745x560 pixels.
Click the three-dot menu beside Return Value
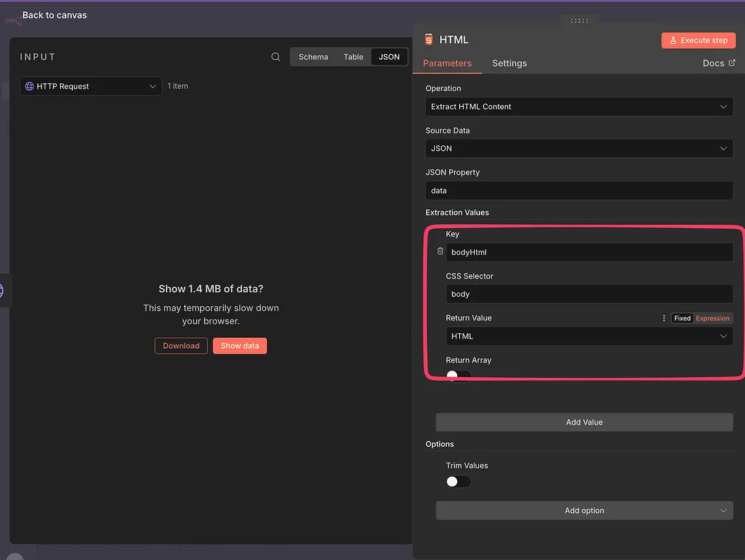click(x=664, y=318)
